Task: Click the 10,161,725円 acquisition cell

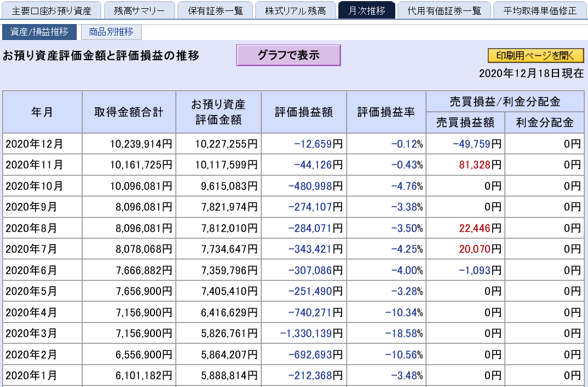Action: coord(129,165)
